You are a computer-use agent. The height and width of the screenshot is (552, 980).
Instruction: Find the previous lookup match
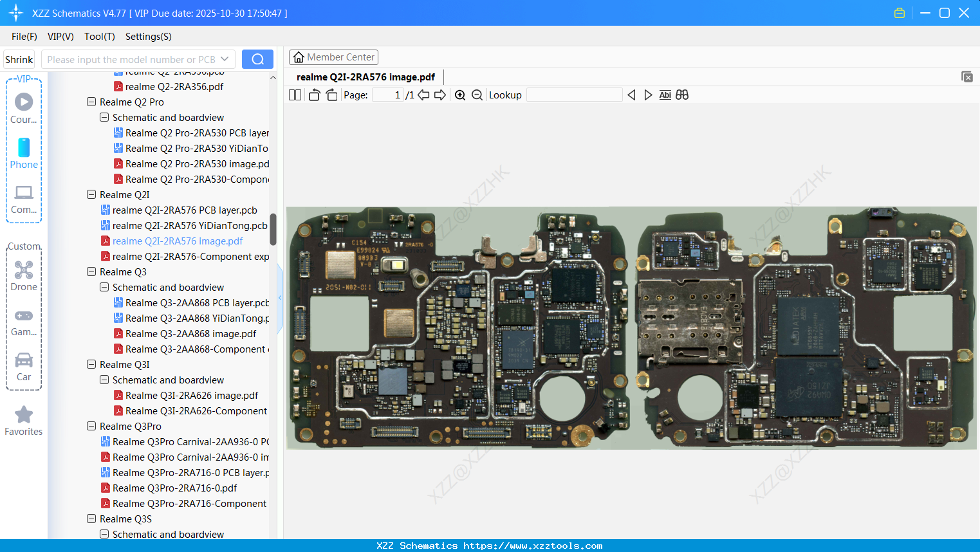[x=631, y=95]
